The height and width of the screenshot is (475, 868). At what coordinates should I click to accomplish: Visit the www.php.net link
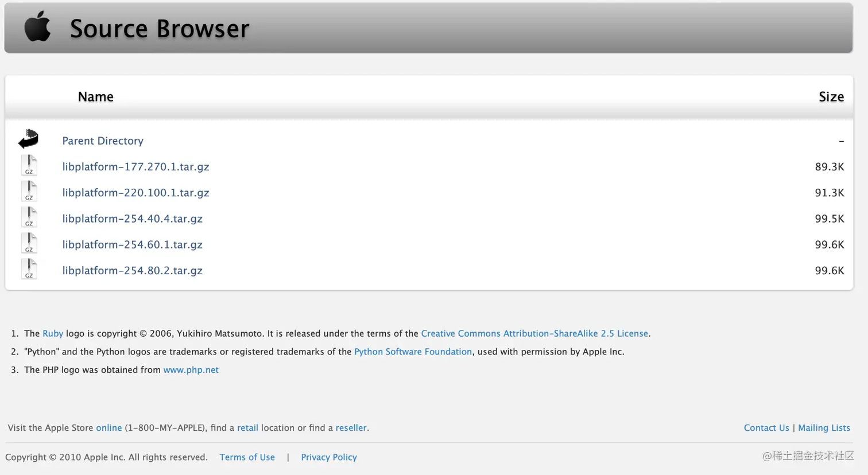191,370
